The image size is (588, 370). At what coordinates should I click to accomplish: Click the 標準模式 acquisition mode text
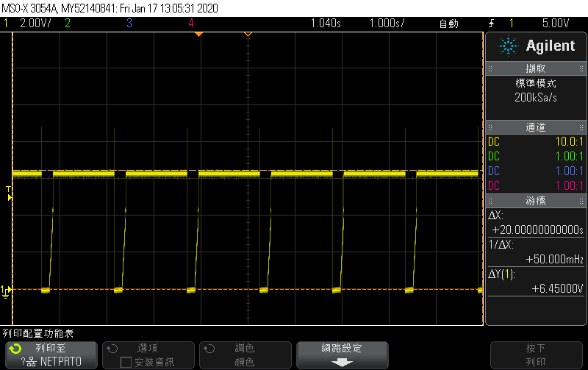pos(536,83)
